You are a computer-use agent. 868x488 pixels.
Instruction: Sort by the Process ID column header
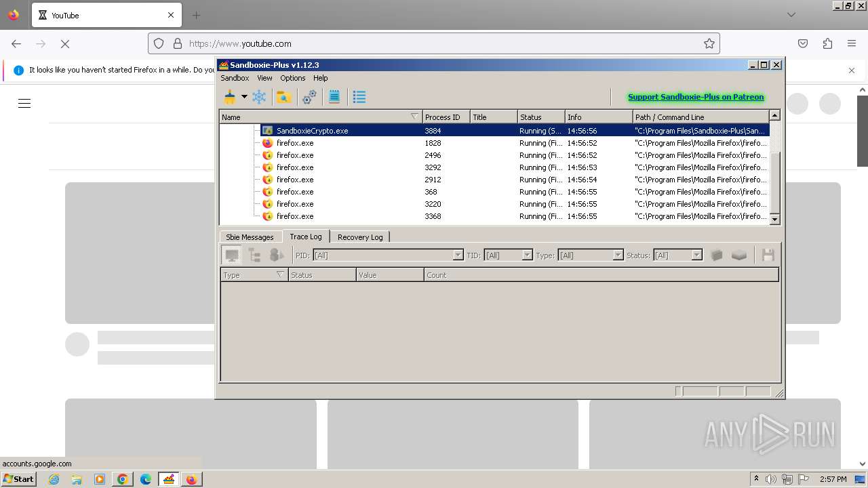coord(446,117)
